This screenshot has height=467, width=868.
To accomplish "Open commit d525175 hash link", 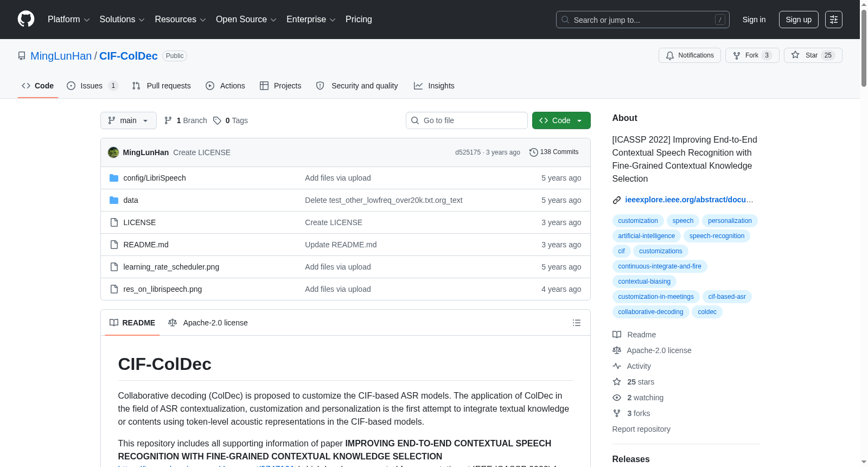I will pyautogui.click(x=468, y=152).
